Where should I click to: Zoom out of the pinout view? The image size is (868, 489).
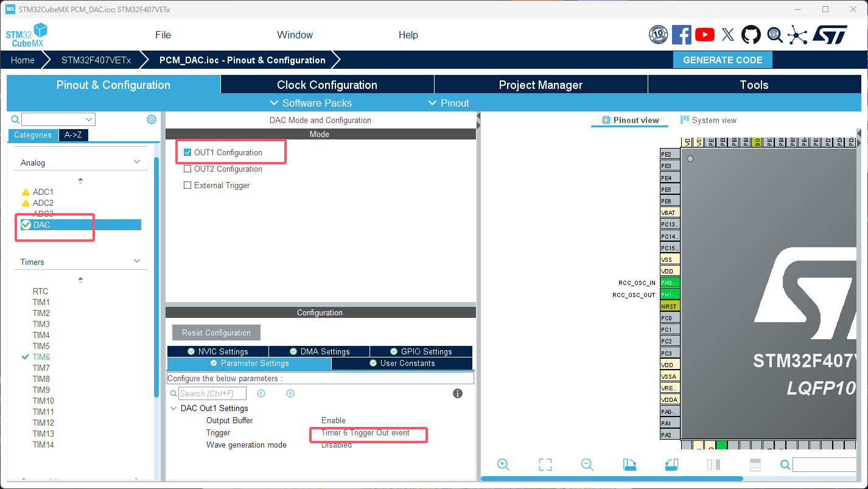(x=587, y=465)
